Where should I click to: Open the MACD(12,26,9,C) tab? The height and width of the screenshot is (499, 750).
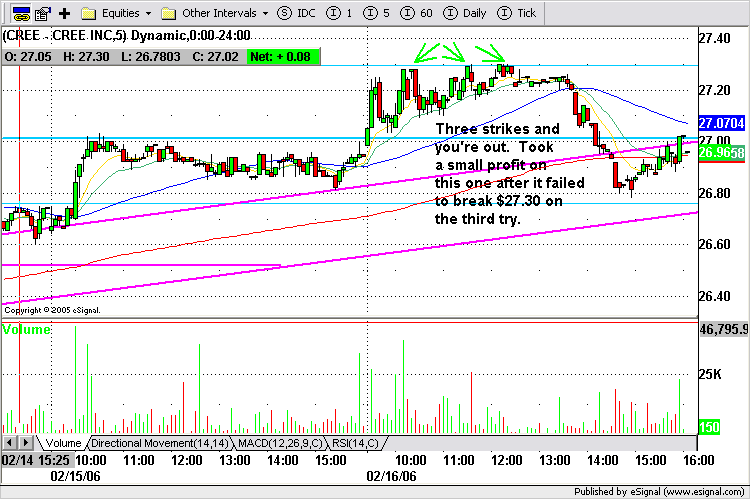(280, 443)
